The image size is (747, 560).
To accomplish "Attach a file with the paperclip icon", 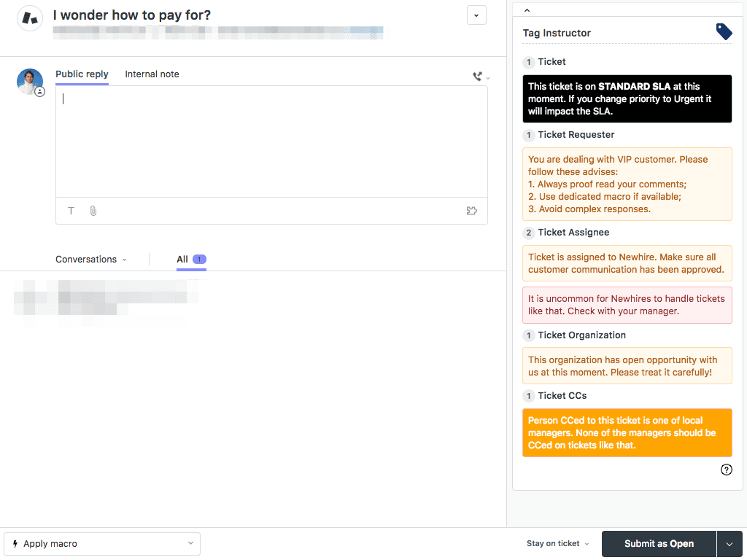I will 93,211.
